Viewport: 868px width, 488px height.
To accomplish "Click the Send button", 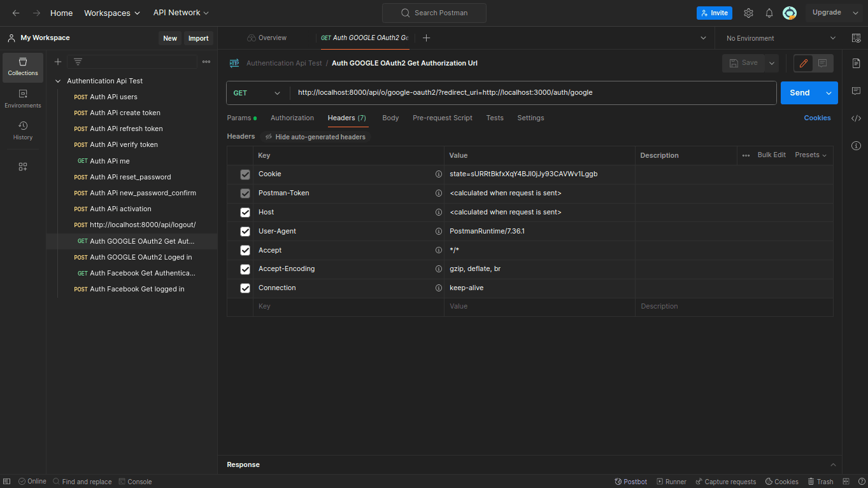I will (x=800, y=93).
